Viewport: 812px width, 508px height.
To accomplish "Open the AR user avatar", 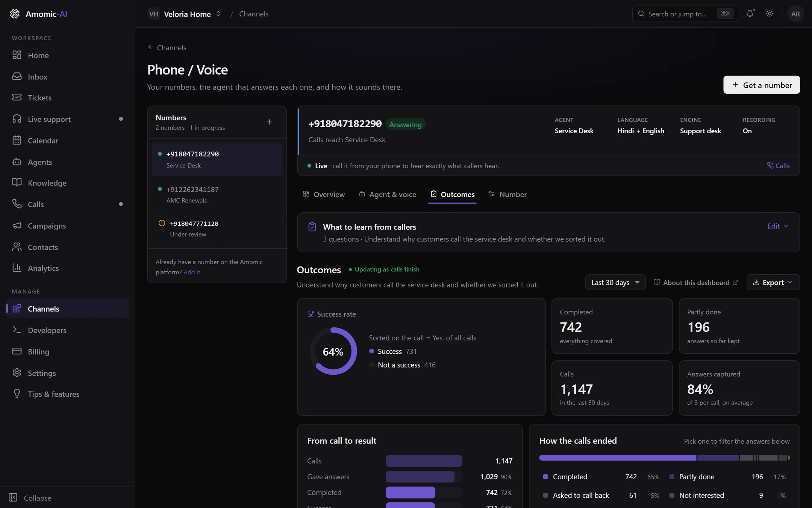I will pos(795,14).
